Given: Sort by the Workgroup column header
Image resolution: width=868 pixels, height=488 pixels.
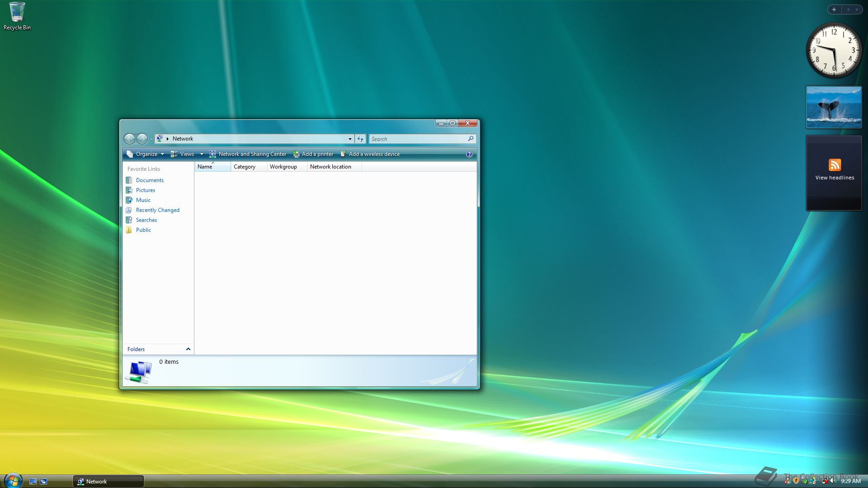Looking at the screenshot, I should [283, 167].
